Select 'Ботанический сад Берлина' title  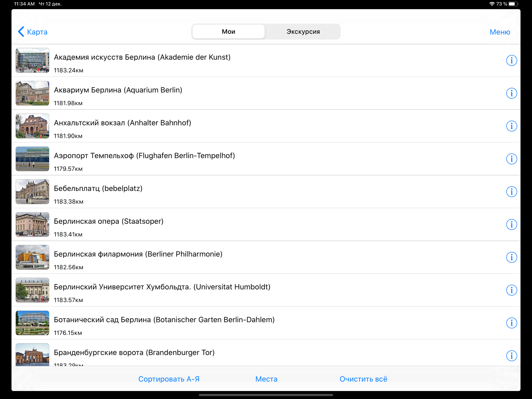point(164,320)
